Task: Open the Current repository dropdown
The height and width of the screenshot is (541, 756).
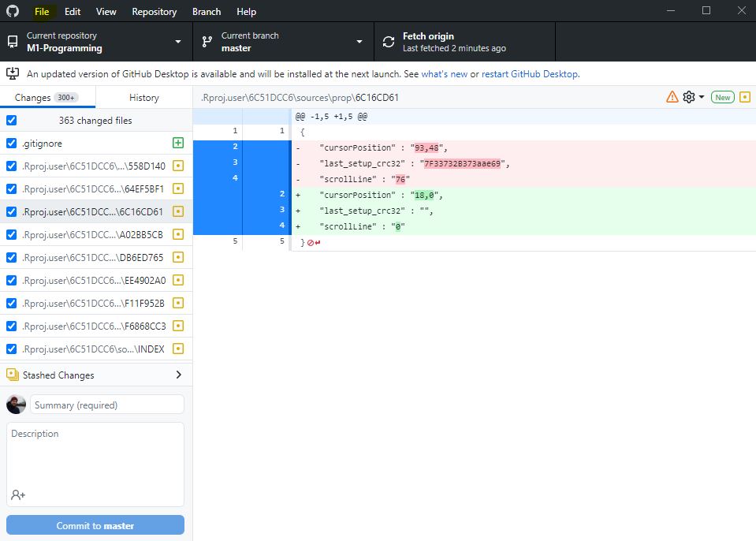Action: point(96,42)
